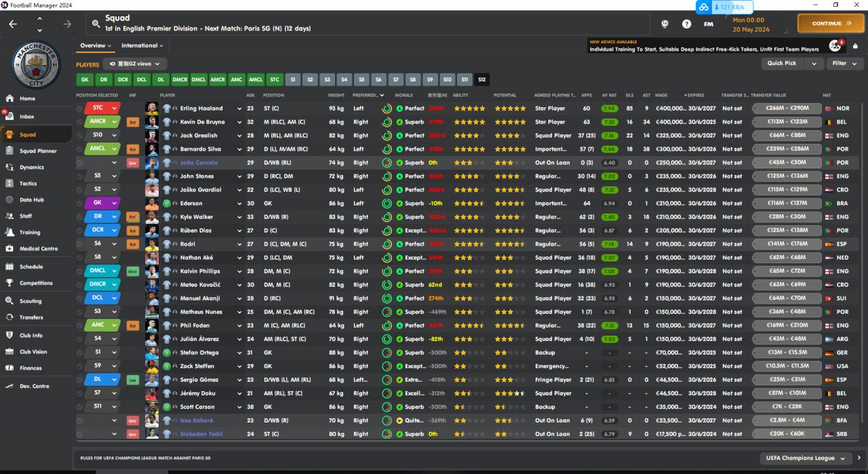This screenshot has height=474, width=868.
Task: Click the Loa badge on Sergio Gómez
Action: tap(133, 380)
